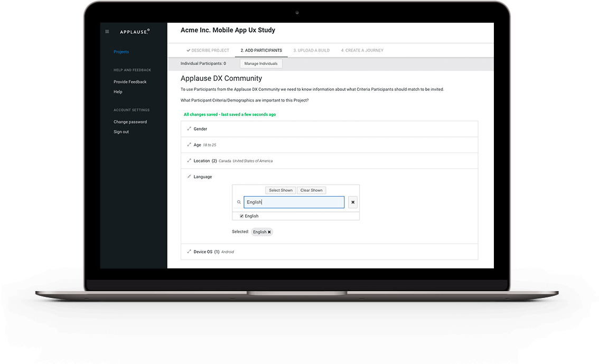Collapse the Language criteria section
Screen dimensions: 599x364
189,176
